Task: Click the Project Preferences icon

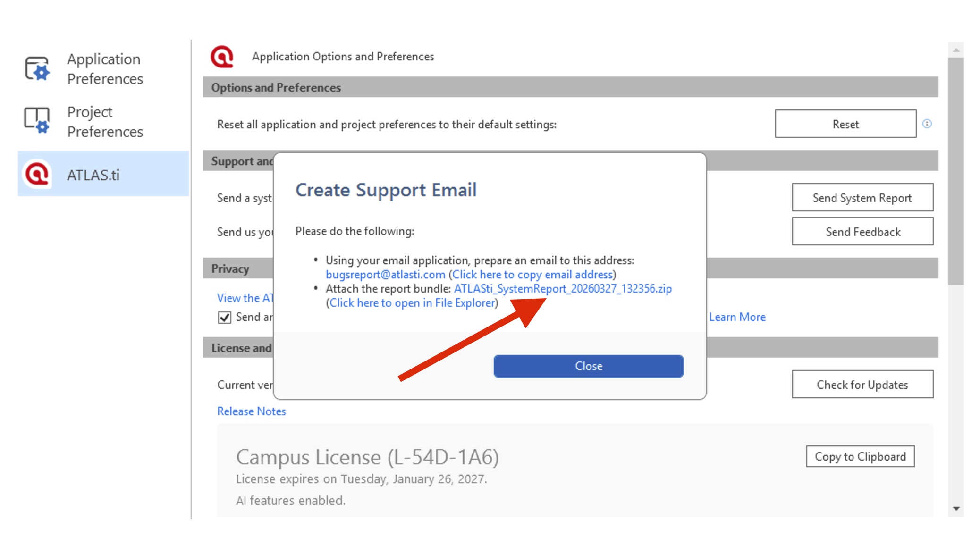Action: pyautogui.click(x=37, y=121)
